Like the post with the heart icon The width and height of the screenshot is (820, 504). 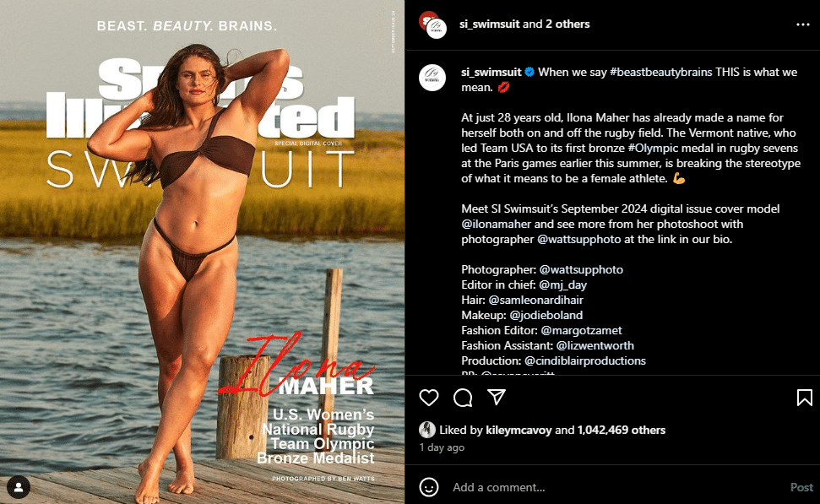point(429,398)
